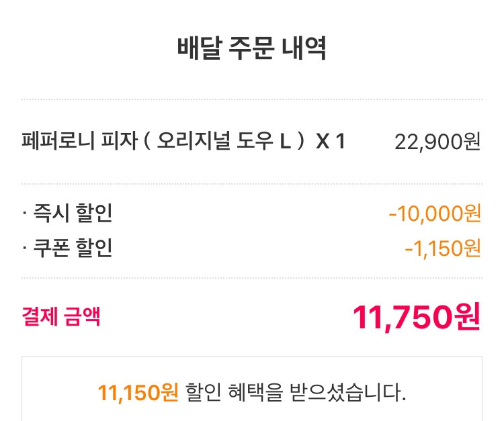Screen dimensions: 504x421
Task: Click the orange 11,150원 savings amount
Action: coord(138,392)
